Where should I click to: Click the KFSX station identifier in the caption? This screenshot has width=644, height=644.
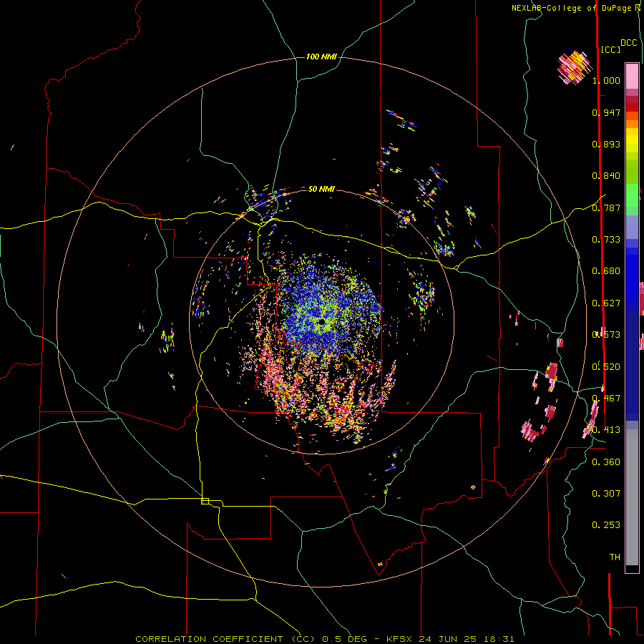coord(400,639)
